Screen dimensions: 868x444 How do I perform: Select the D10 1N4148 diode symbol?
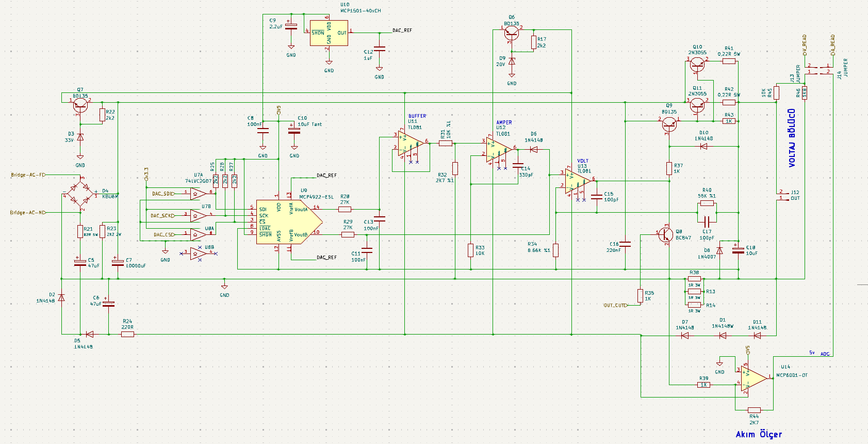(703, 146)
